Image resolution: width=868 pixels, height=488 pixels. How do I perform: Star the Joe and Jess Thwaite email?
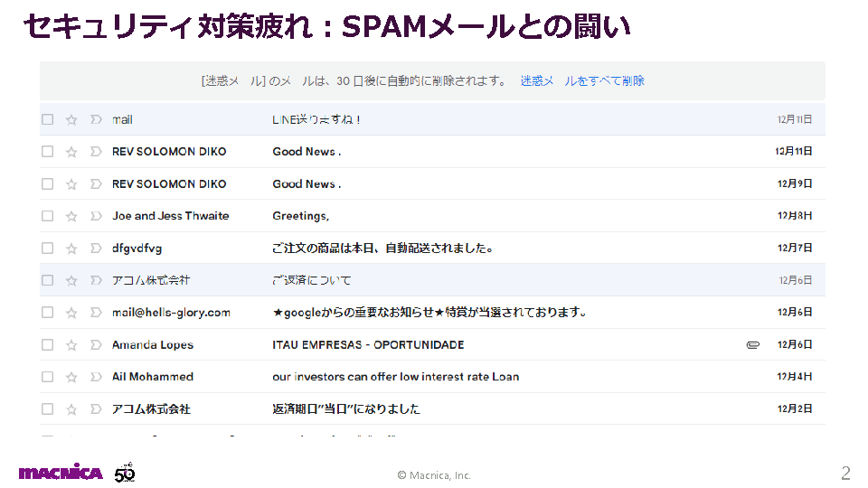71,216
